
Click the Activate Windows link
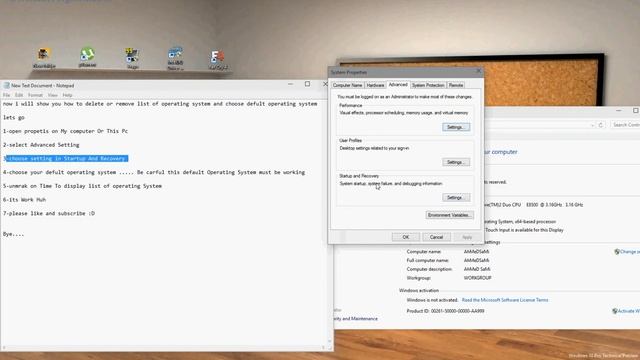click(629, 311)
